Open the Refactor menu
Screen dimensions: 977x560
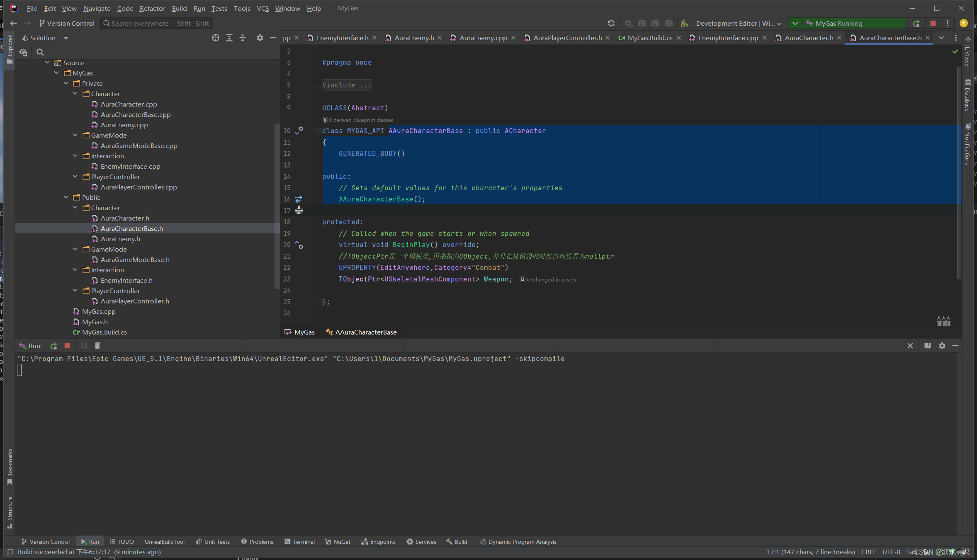point(152,8)
